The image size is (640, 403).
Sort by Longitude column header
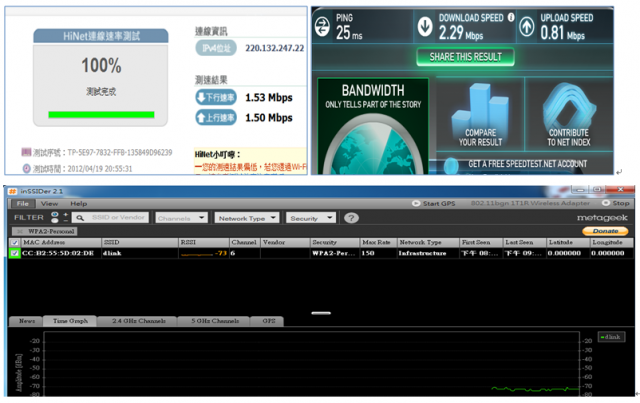611,242
